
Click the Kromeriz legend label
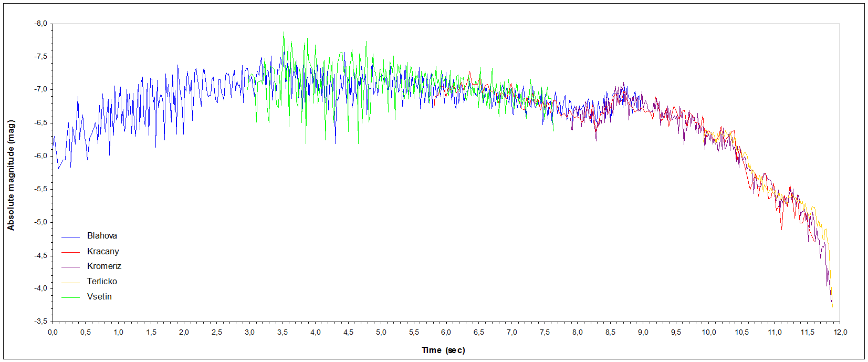click(x=104, y=266)
